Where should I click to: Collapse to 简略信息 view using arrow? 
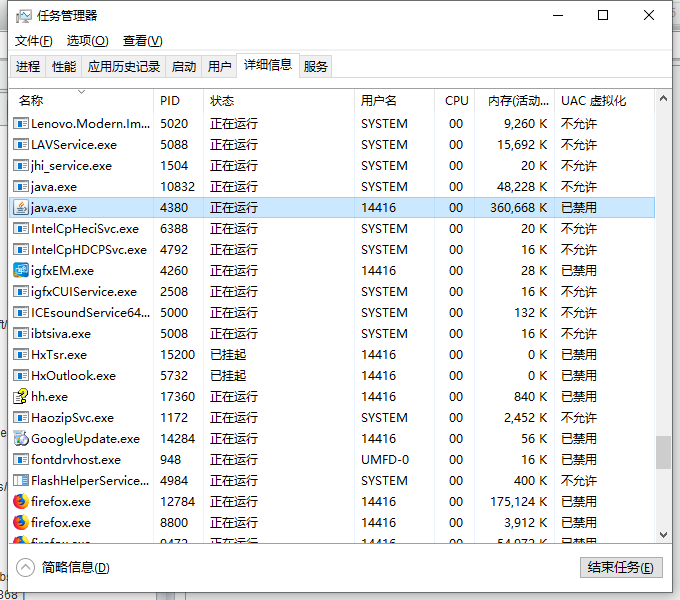pyautogui.click(x=26, y=567)
